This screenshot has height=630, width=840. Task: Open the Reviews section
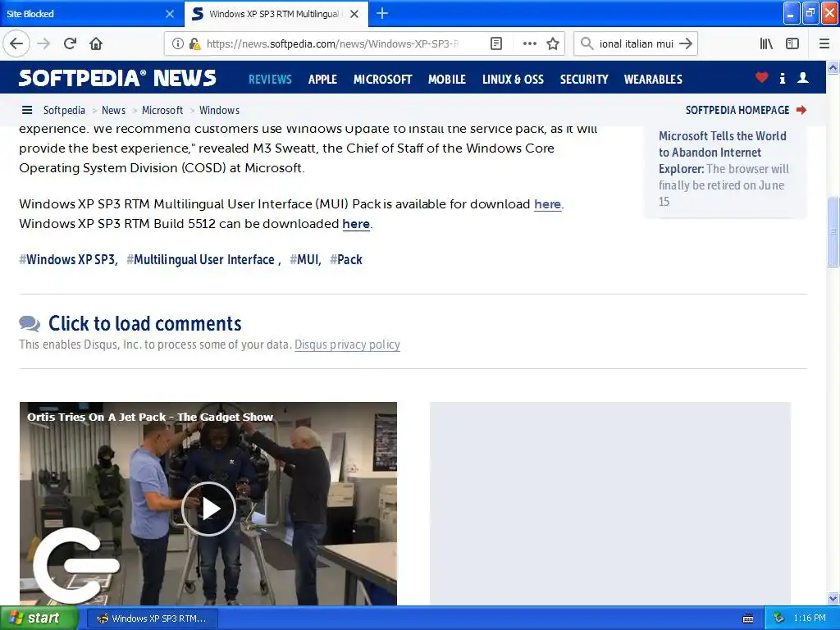(x=270, y=80)
